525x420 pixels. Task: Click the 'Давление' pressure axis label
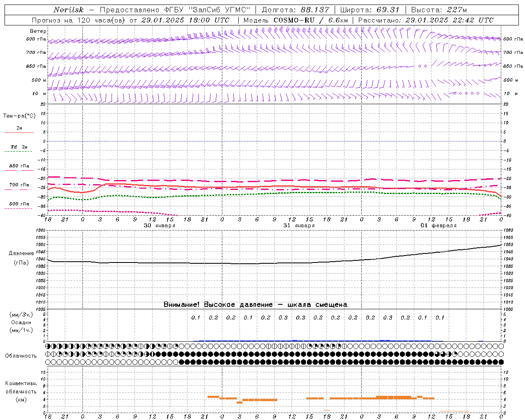pyautogui.click(x=21, y=253)
